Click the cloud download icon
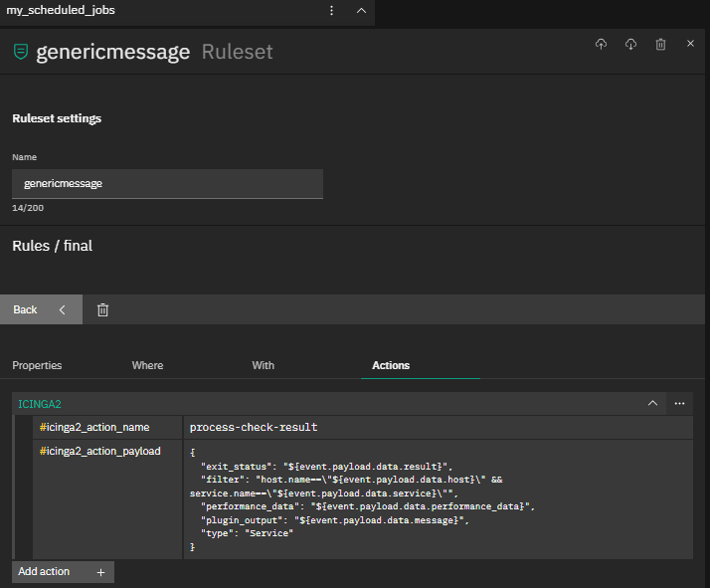The width and height of the screenshot is (710, 588). click(x=630, y=44)
